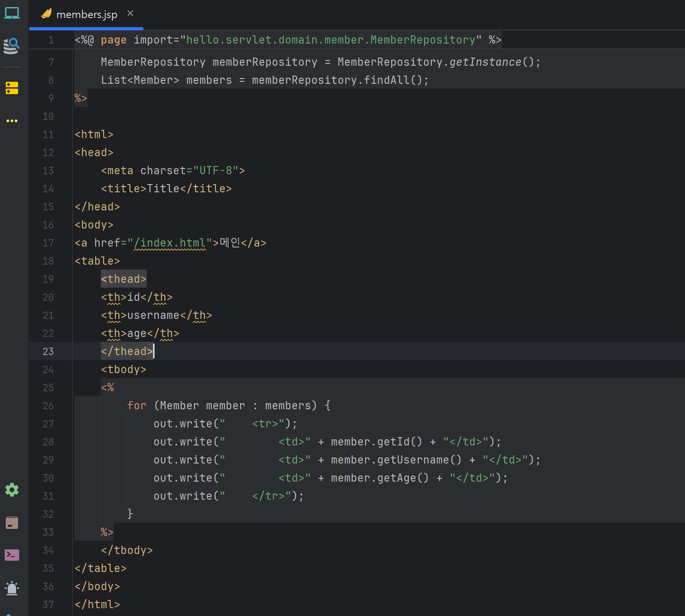Click the /index.html link reference in code
Viewport: 685px width, 616px height.
click(x=170, y=243)
